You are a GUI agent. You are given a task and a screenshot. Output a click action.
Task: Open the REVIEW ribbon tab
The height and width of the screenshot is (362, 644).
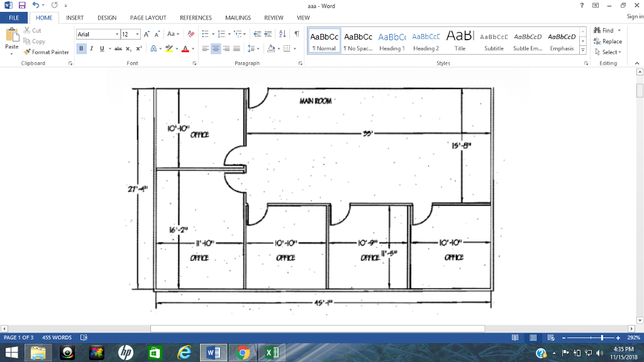point(274,18)
